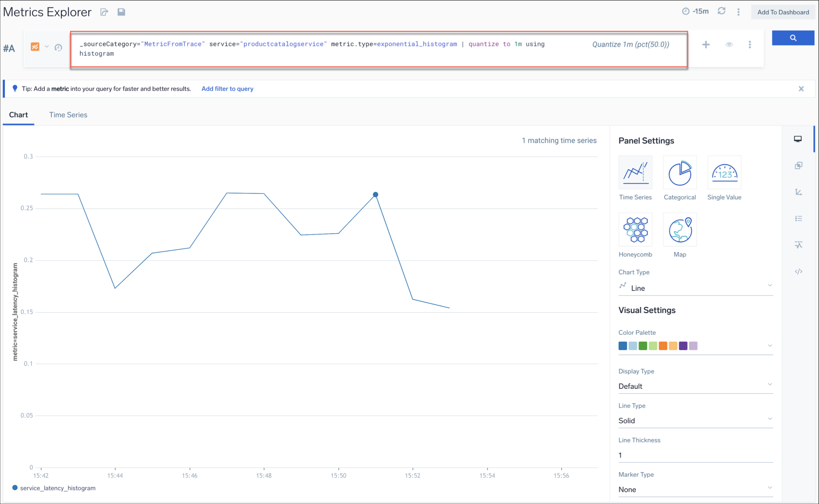Toggle query #A visibility eye icon
Screen dimensions: 819x504
(x=729, y=45)
